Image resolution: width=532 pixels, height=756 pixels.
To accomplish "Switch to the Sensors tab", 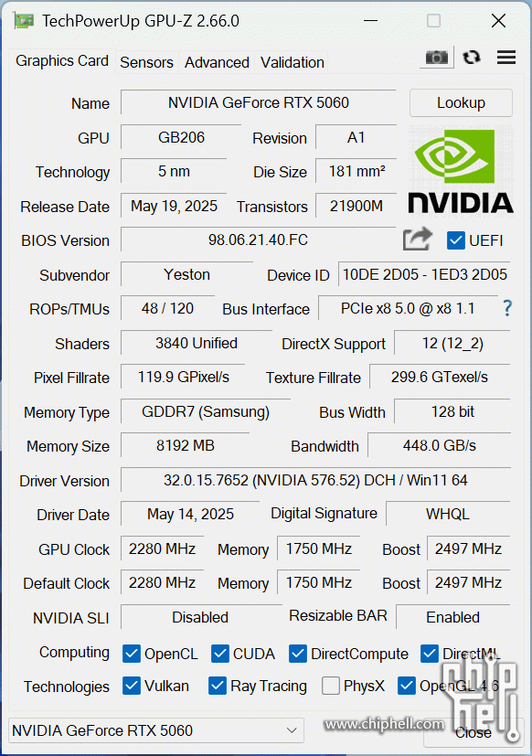I will 146,62.
